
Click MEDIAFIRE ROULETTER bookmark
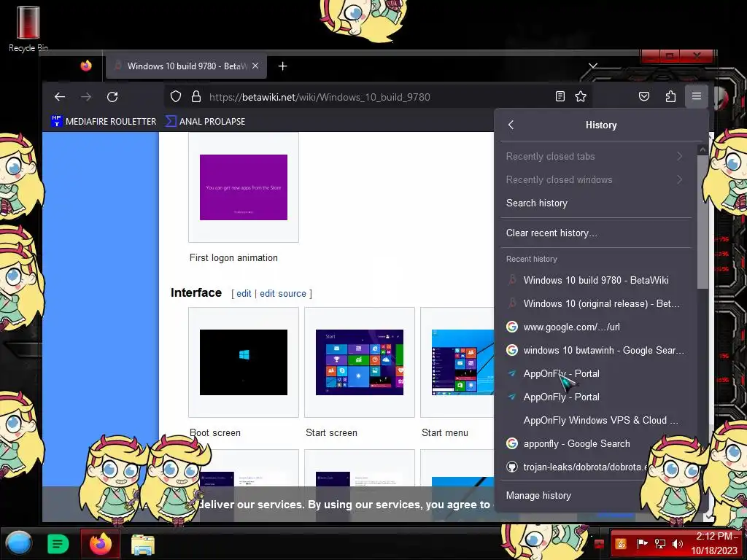point(104,122)
